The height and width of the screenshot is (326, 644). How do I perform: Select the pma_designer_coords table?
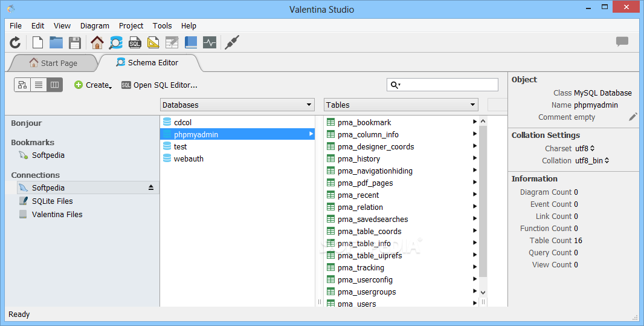pos(402,146)
